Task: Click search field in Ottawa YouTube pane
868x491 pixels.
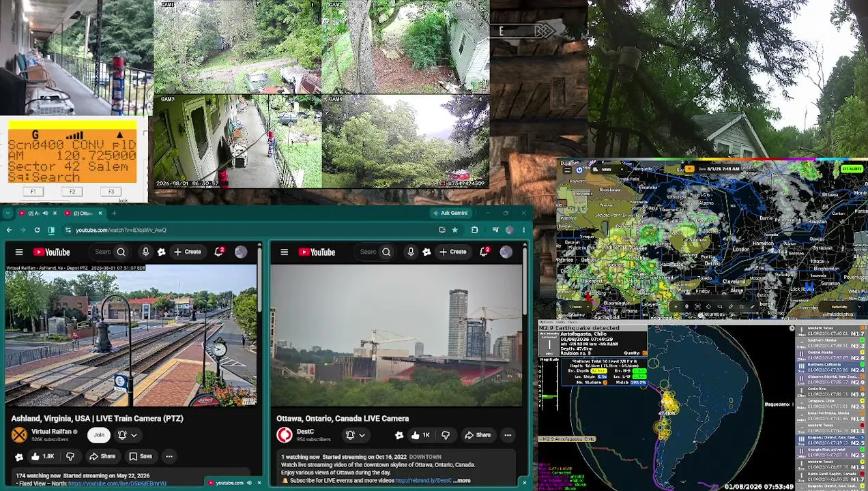Action: tap(368, 252)
